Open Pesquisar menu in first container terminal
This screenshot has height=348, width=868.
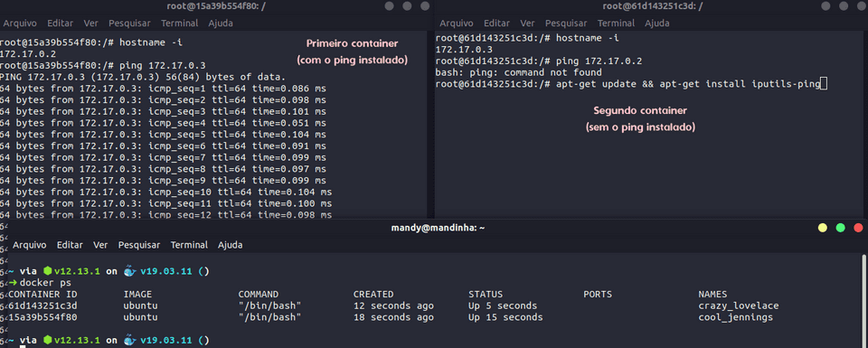click(x=129, y=24)
